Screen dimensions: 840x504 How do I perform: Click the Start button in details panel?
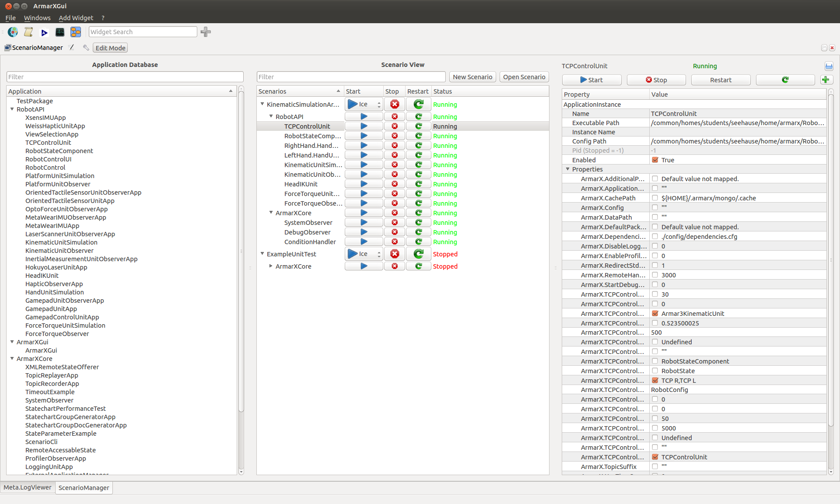591,80
